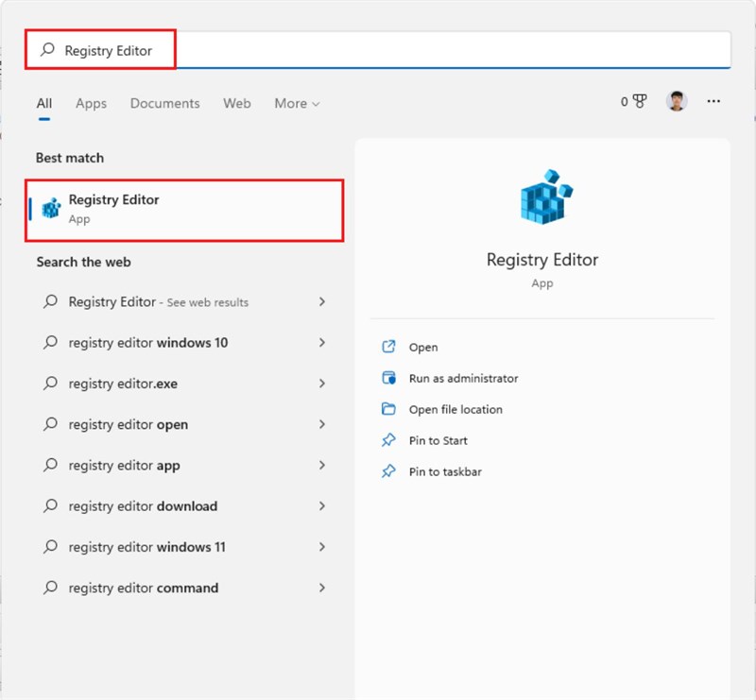
Task: Expand chevron for 'registry editor.exe'
Action: [322, 384]
